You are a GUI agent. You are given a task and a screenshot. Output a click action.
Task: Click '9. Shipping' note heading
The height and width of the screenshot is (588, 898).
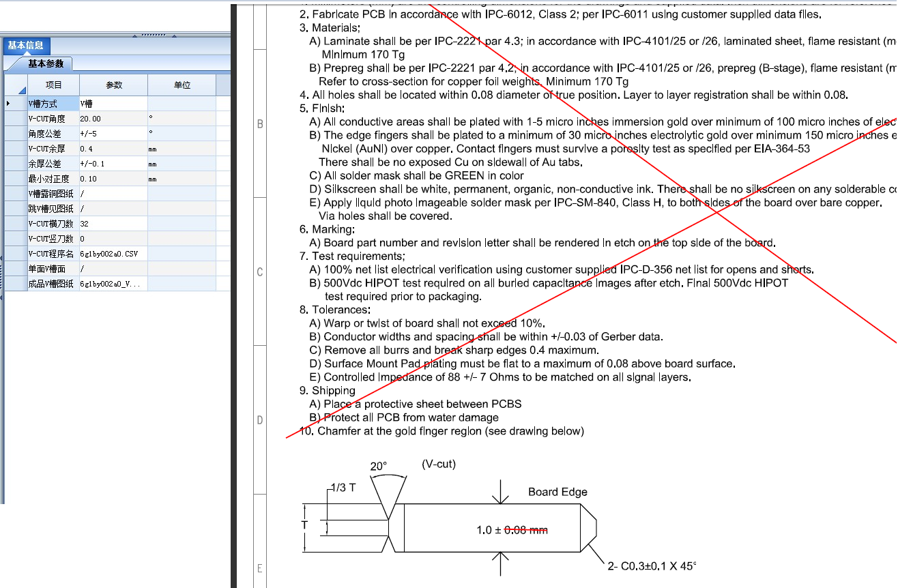[328, 391]
